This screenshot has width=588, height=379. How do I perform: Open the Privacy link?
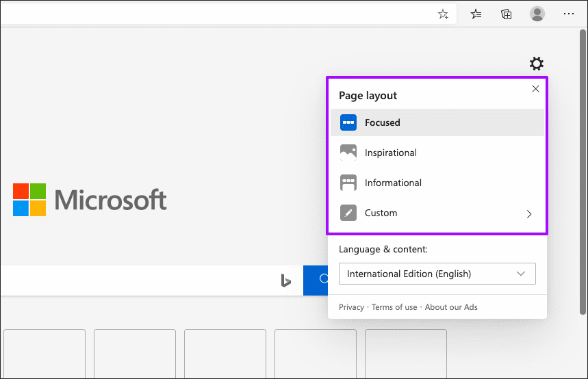click(x=351, y=307)
